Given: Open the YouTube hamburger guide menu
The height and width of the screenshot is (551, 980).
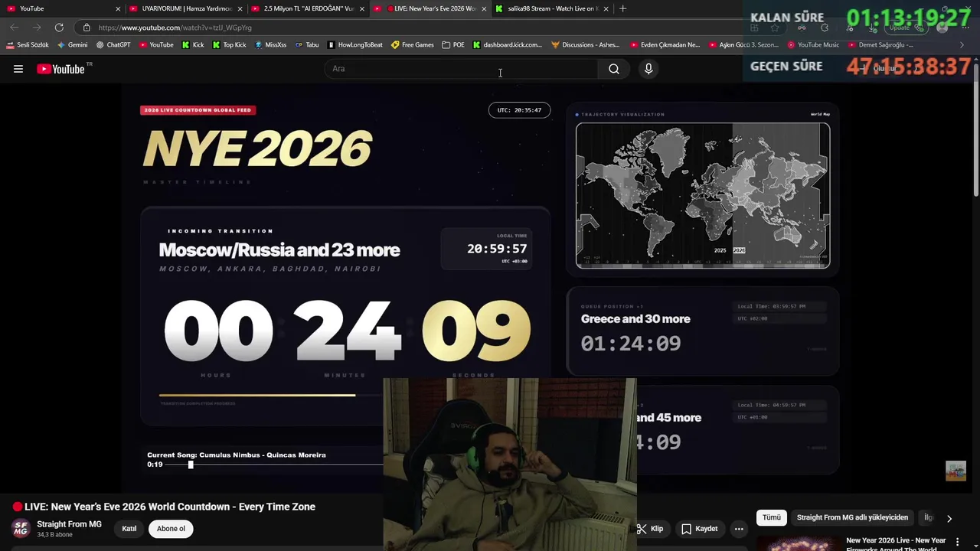Looking at the screenshot, I should 18,69.
